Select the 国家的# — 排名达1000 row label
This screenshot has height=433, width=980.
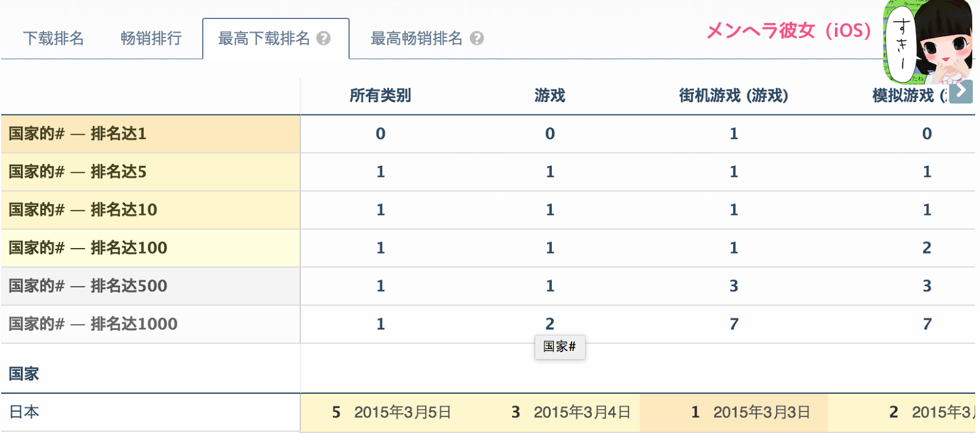pyautogui.click(x=151, y=323)
